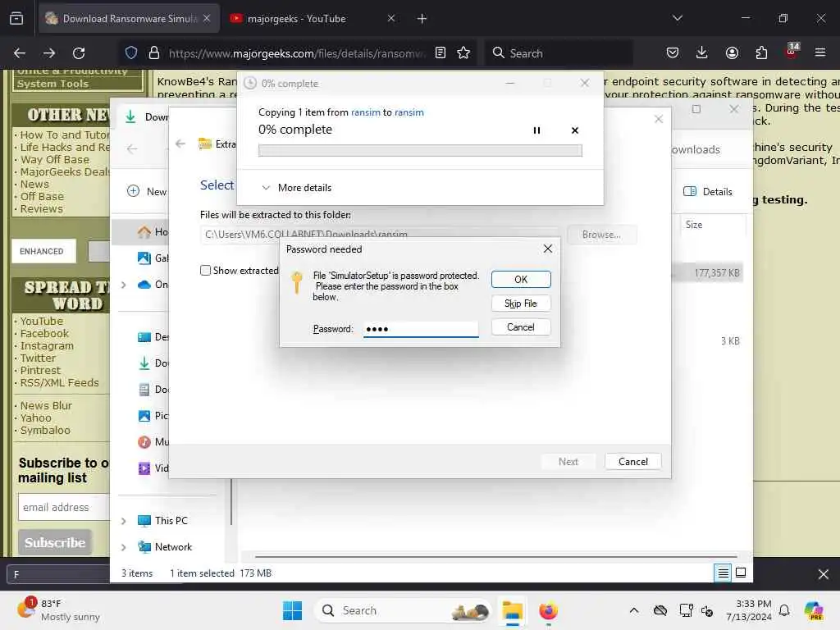The image size is (840, 630).
Task: Click the copy progress bar
Action: point(420,151)
